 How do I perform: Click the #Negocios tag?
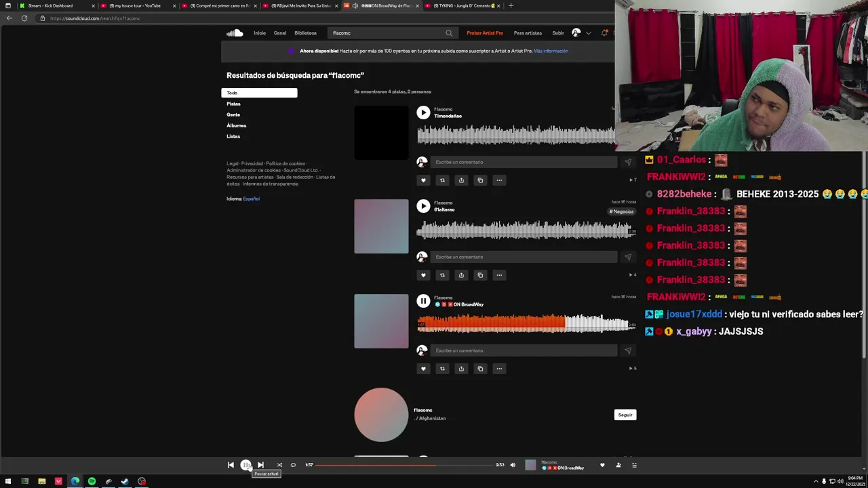point(621,211)
